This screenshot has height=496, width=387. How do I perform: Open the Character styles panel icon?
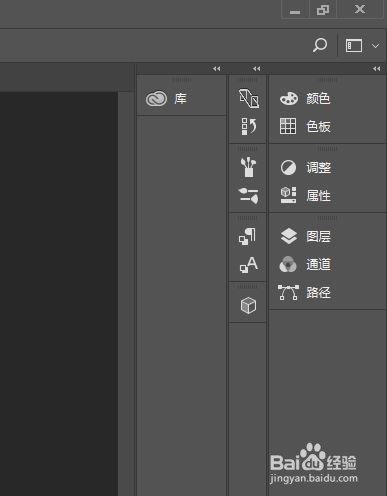249,265
